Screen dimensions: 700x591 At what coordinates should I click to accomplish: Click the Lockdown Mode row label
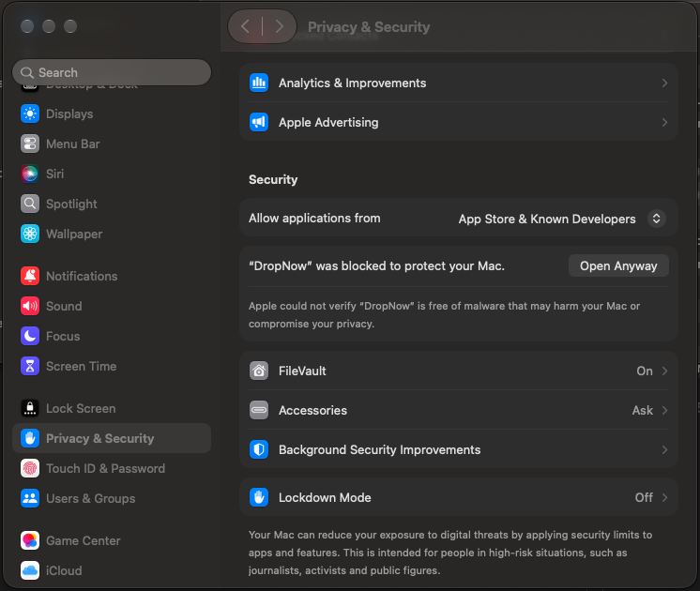(x=325, y=497)
